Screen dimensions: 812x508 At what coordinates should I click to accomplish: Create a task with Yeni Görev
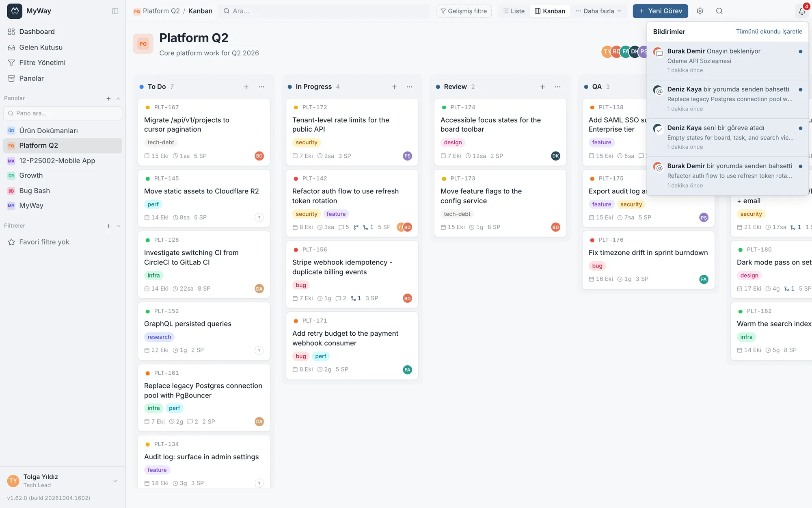tap(660, 11)
